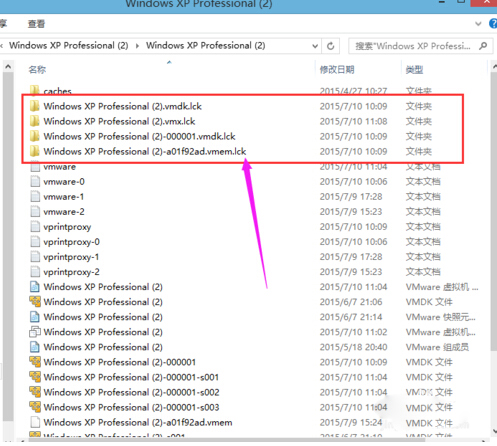Select the vmware-0 file name
Screen dimensions: 497x446
(x=64, y=182)
